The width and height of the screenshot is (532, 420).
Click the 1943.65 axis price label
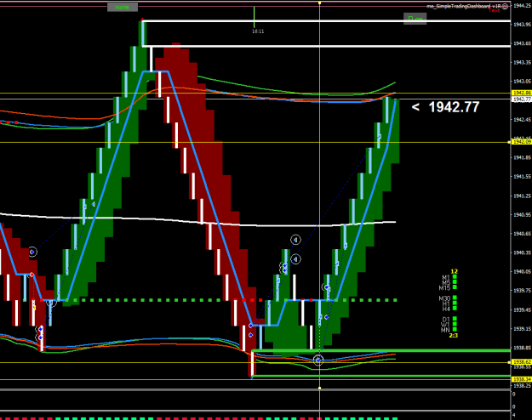[522, 43]
